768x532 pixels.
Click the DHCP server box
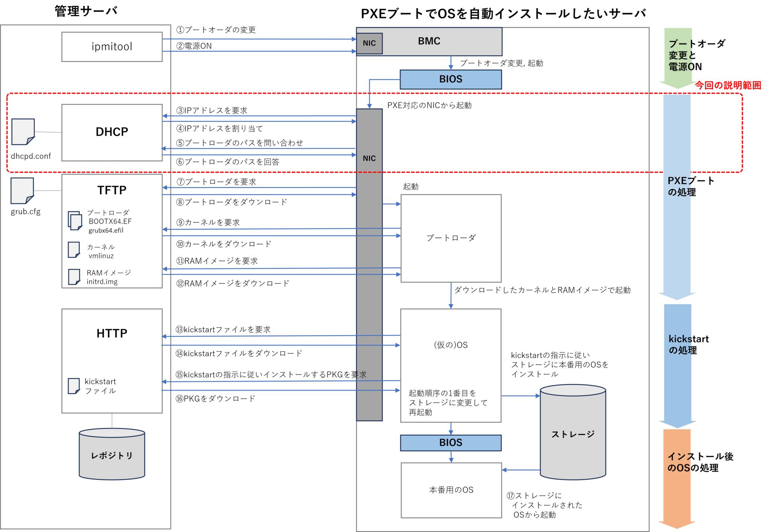(x=112, y=132)
